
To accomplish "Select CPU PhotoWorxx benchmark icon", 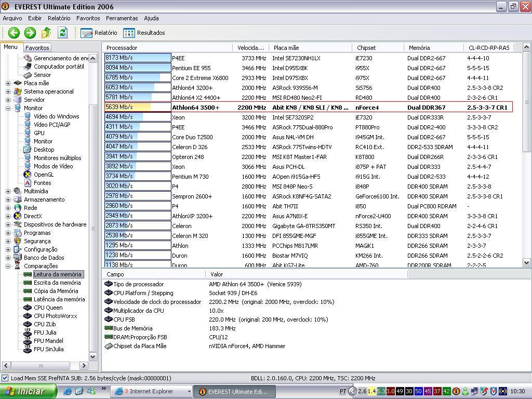I will click(x=28, y=316).
